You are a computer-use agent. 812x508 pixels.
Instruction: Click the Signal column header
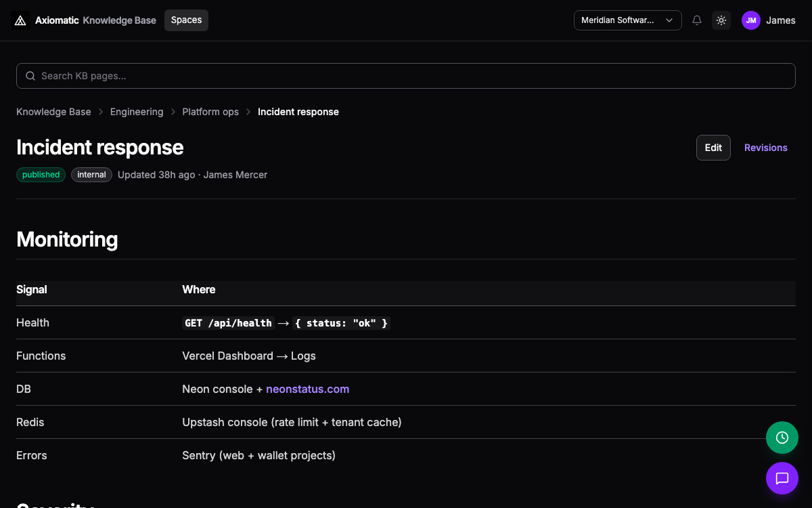32,289
